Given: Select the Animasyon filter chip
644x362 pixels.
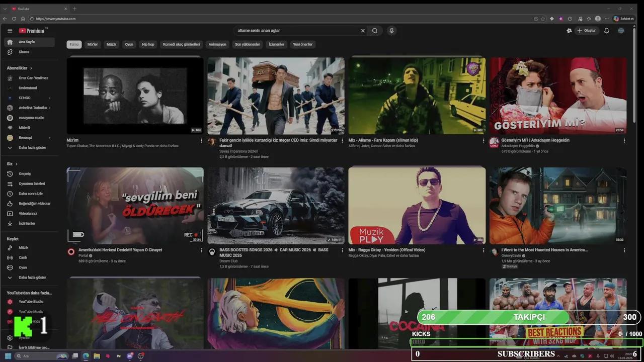Looking at the screenshot, I should tap(217, 44).
